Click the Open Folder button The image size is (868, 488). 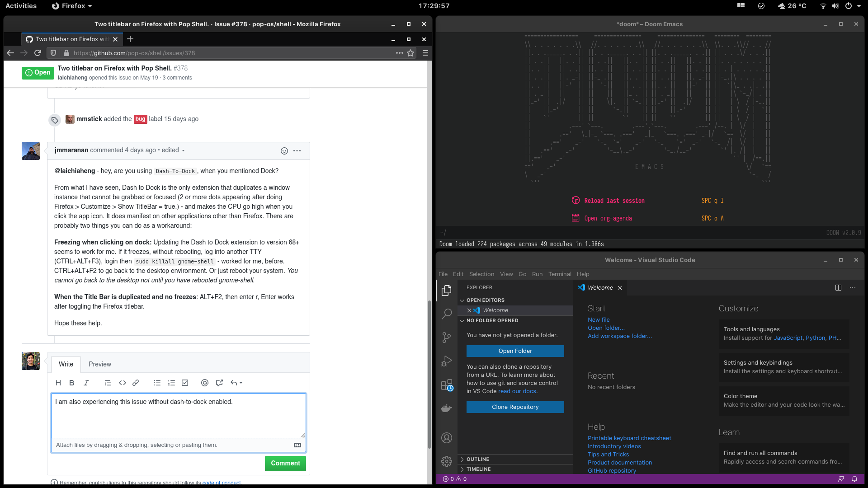(515, 351)
